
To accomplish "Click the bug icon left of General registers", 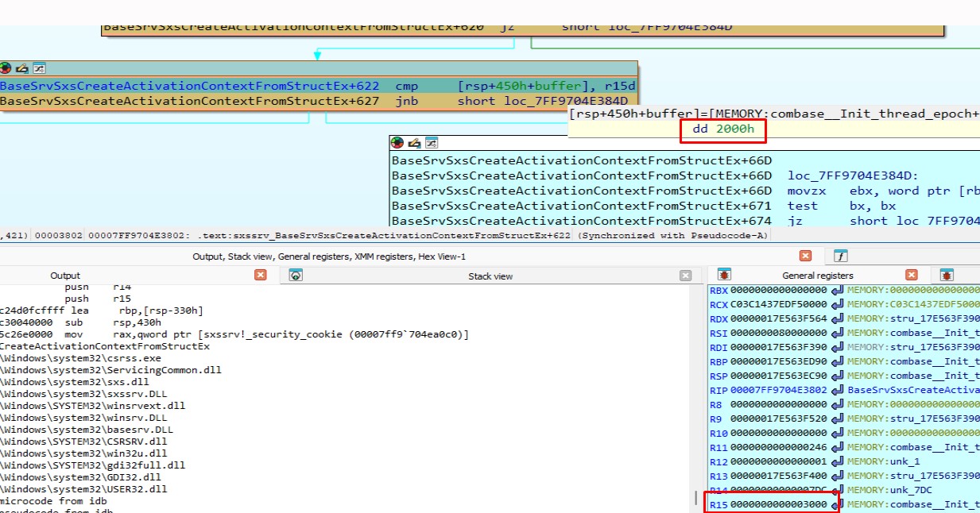I will click(x=724, y=275).
